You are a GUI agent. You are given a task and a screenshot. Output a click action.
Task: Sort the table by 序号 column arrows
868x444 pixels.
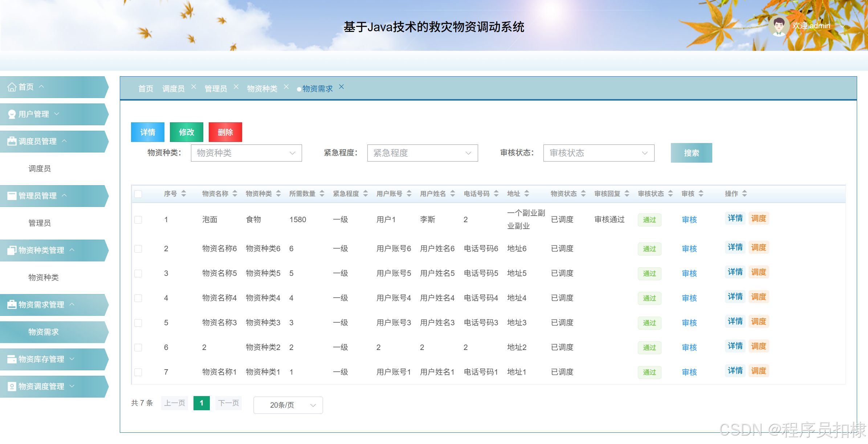[x=184, y=194]
